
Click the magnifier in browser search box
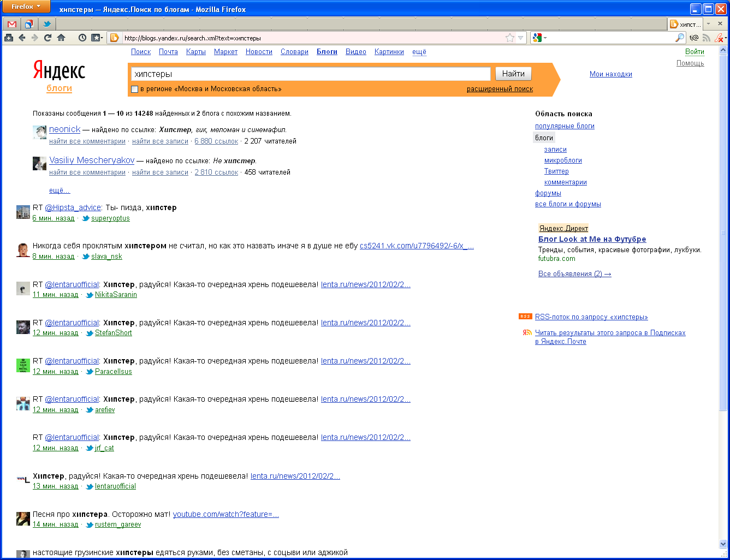(x=679, y=38)
